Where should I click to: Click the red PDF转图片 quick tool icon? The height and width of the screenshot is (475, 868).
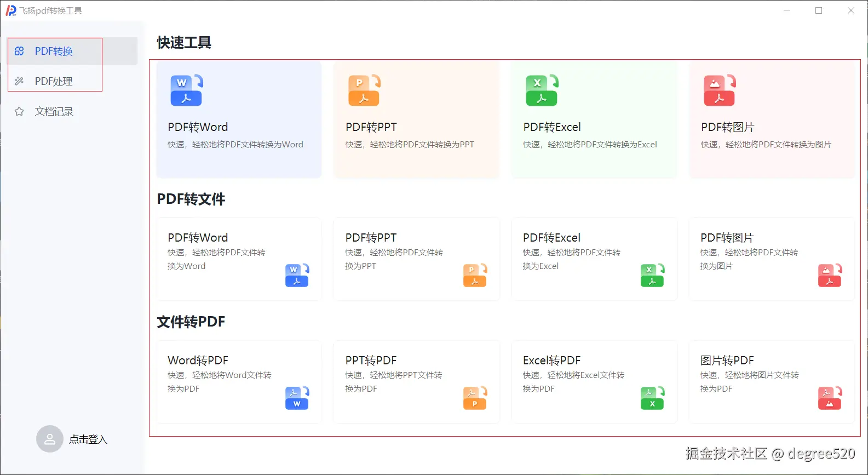tap(720, 90)
